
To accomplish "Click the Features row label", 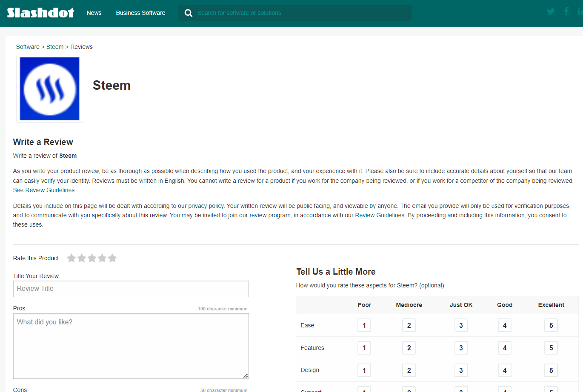I will coord(312,348).
